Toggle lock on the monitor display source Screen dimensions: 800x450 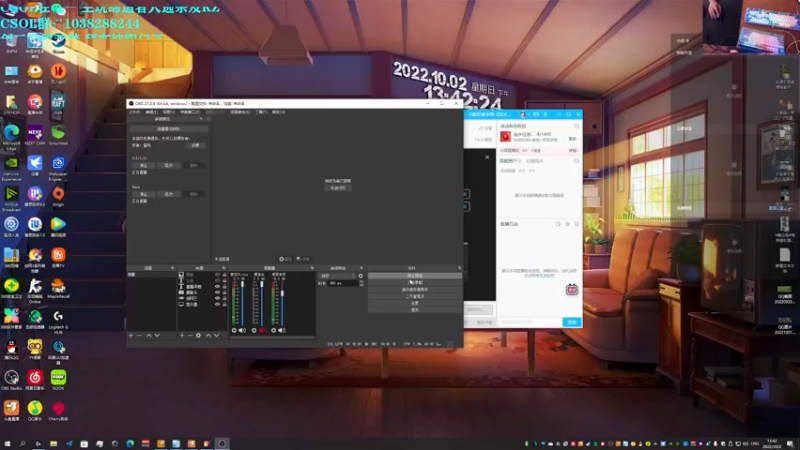[x=224, y=304]
